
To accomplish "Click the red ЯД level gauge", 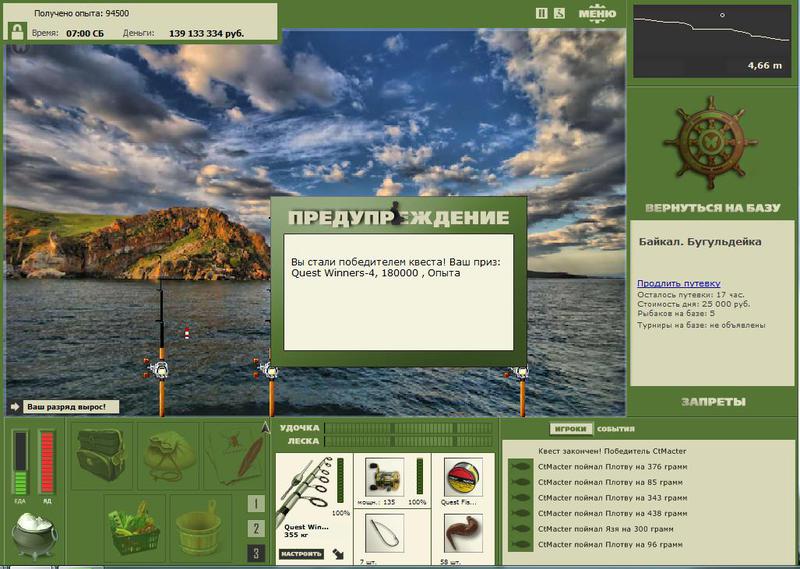I will coord(47,463).
